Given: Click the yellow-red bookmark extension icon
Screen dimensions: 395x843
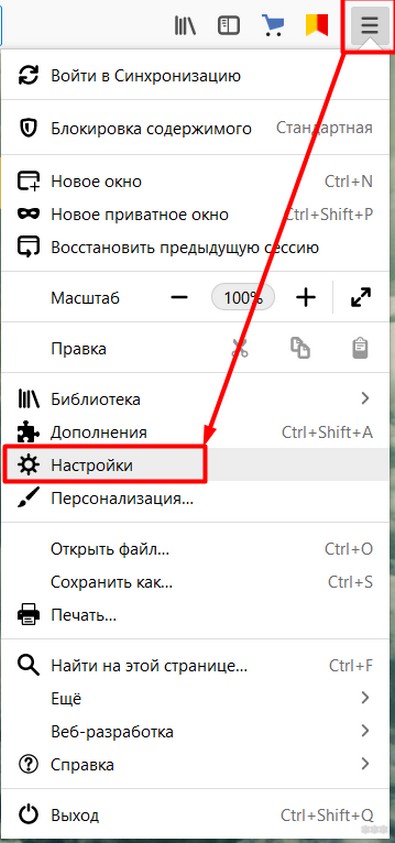Looking at the screenshot, I should point(317,25).
